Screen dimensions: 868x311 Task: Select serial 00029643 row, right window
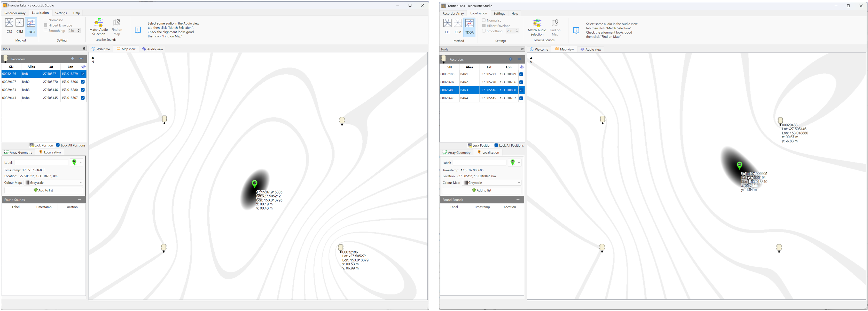482,98
